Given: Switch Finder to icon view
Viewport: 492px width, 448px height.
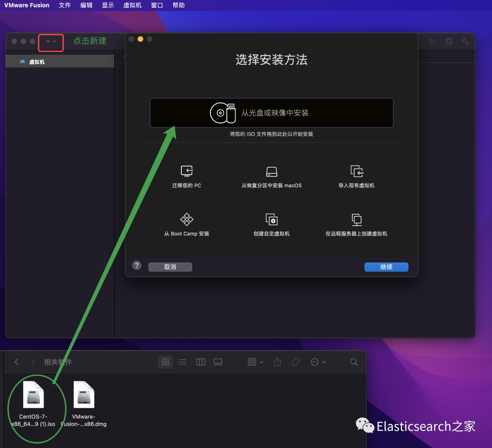Looking at the screenshot, I should click(165, 362).
